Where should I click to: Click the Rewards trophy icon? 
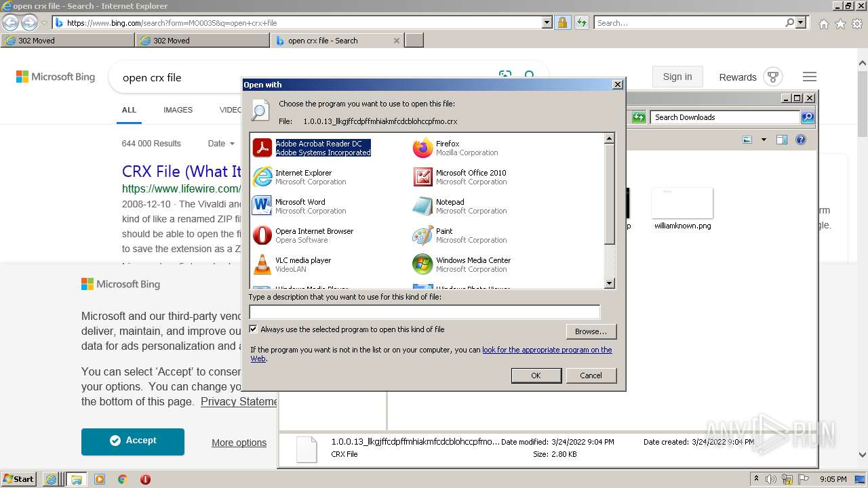click(x=773, y=77)
